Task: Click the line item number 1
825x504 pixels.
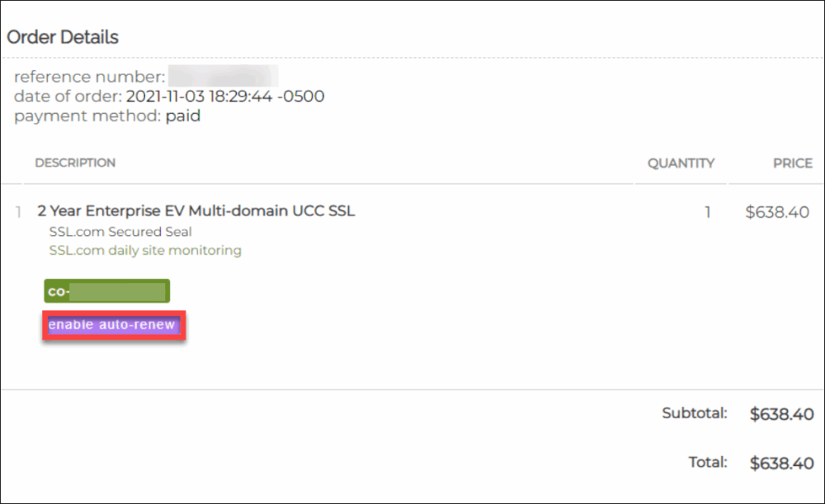Action: pyautogui.click(x=18, y=212)
